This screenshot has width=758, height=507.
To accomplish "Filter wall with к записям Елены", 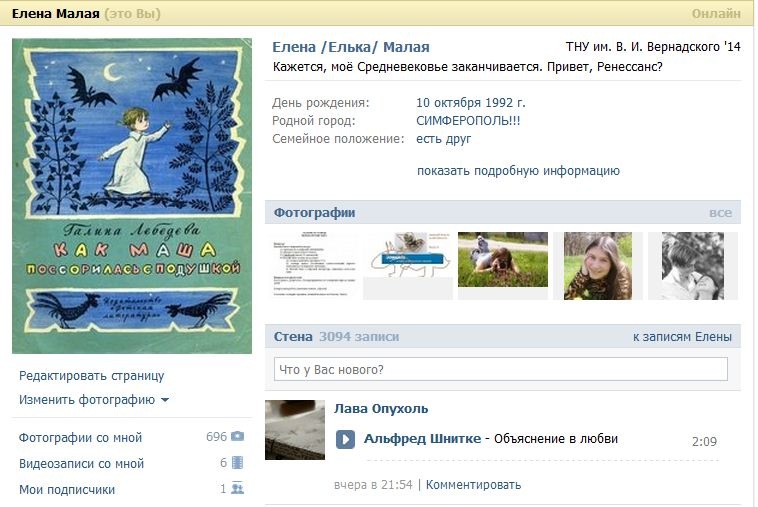I will (682, 337).
